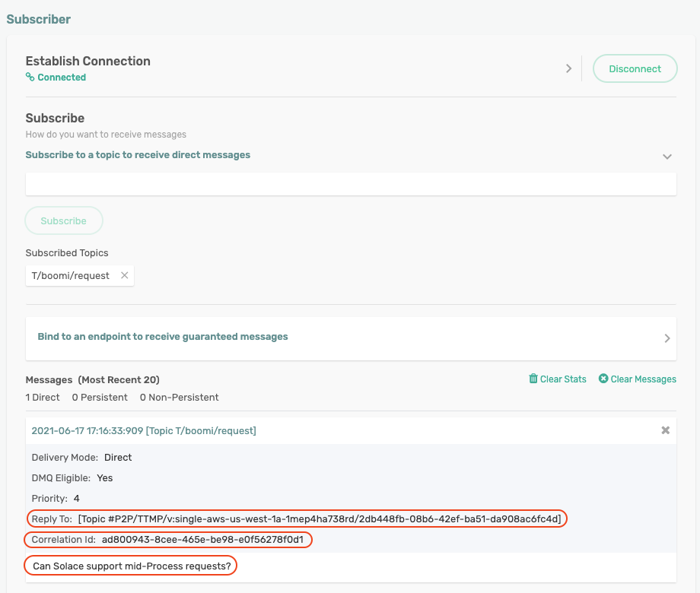Select the Reply To topic value
Viewport: 700px width, 593px height.
click(320, 519)
